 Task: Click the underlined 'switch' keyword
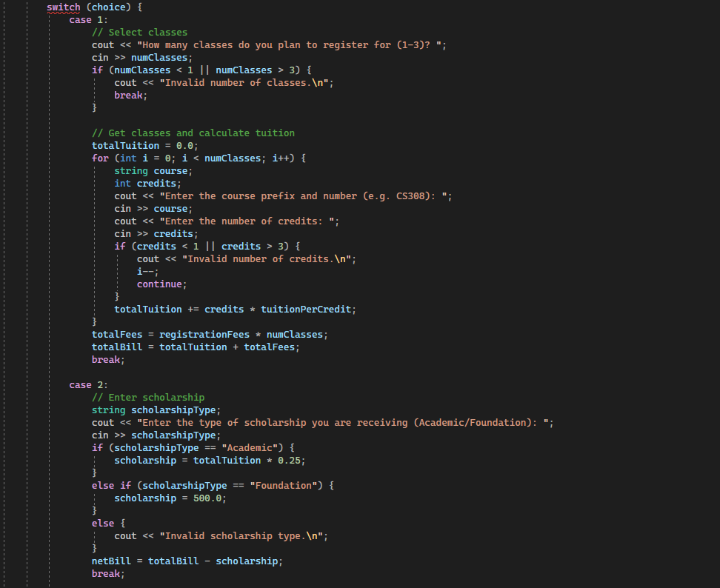click(x=62, y=7)
